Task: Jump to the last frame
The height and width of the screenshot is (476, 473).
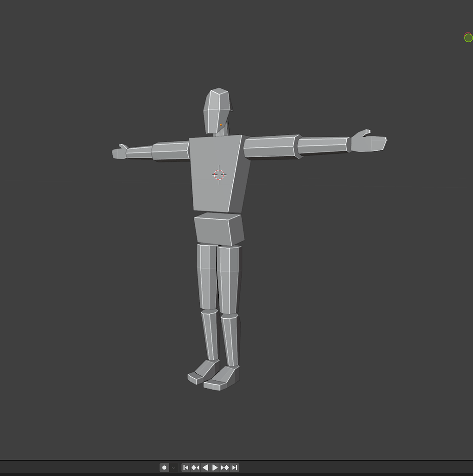Action: 235,468
